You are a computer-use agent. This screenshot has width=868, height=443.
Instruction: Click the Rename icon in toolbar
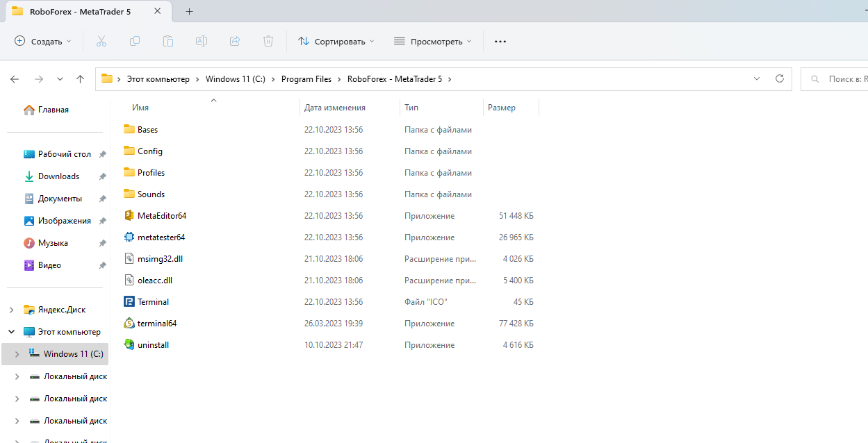click(x=202, y=41)
